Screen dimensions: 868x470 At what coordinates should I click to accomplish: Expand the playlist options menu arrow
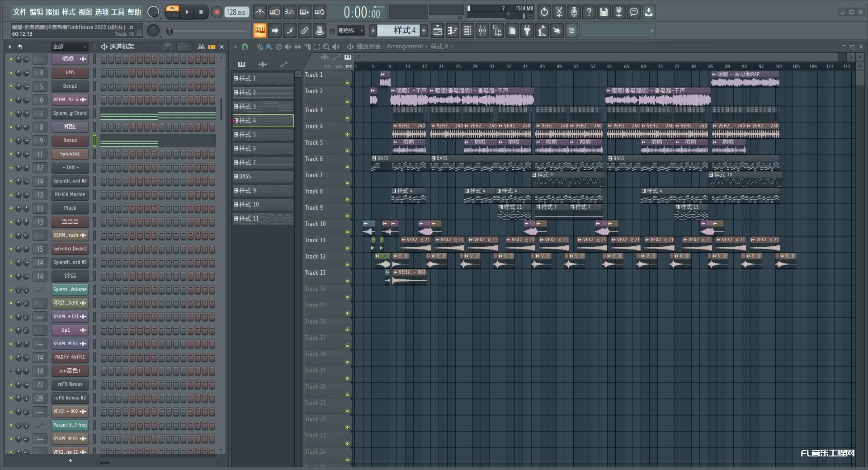click(236, 47)
